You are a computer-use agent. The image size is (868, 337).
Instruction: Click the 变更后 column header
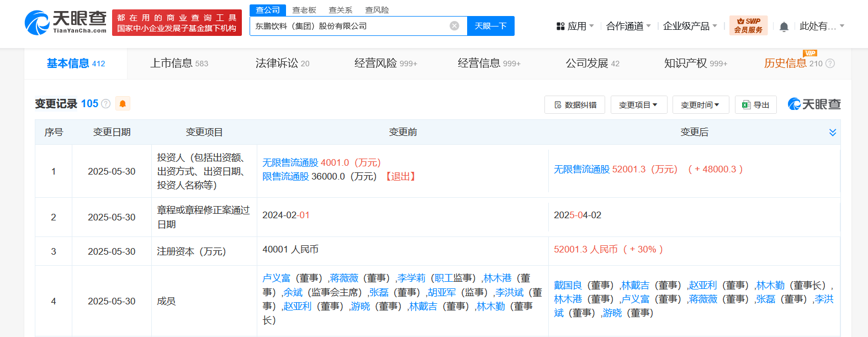[695, 132]
